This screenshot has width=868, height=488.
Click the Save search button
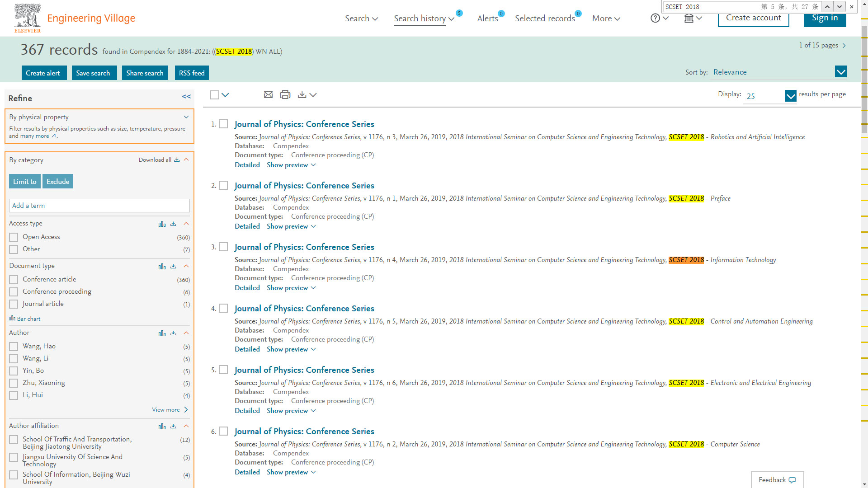94,73
